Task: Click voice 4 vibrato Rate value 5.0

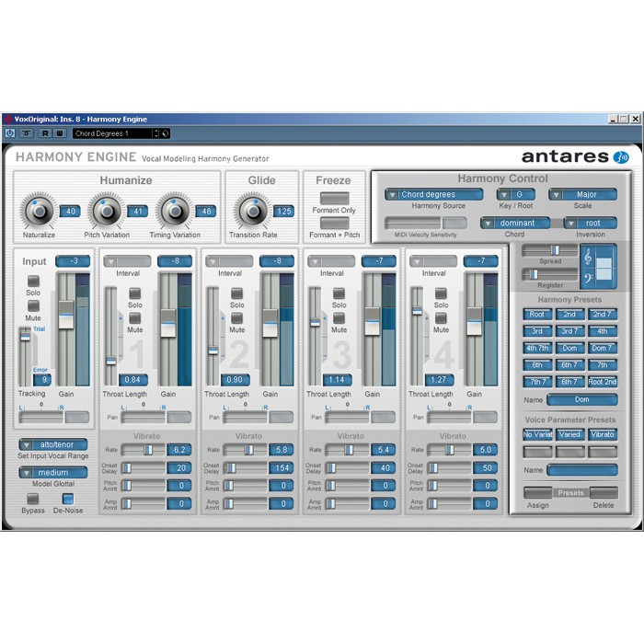Action: pyautogui.click(x=486, y=450)
